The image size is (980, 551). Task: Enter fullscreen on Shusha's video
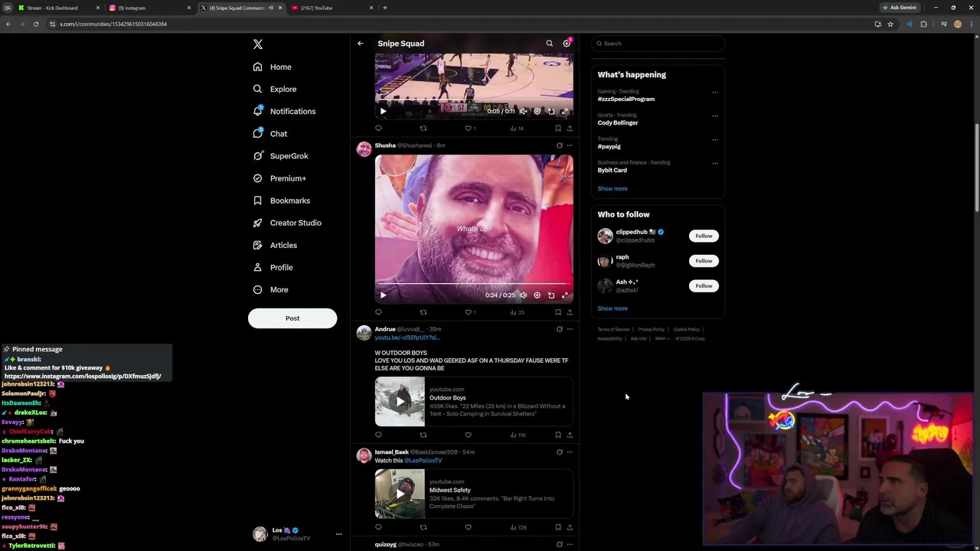564,295
